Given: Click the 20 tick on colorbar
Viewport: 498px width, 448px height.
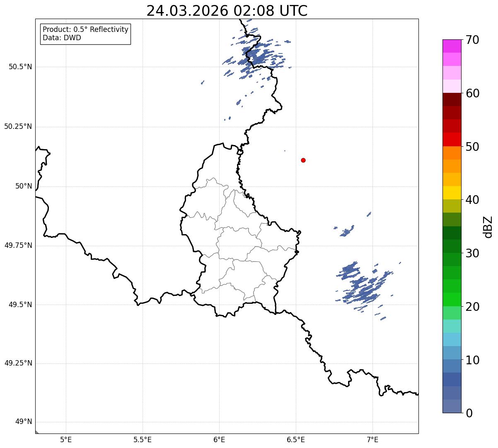Looking at the screenshot, I should [473, 307].
